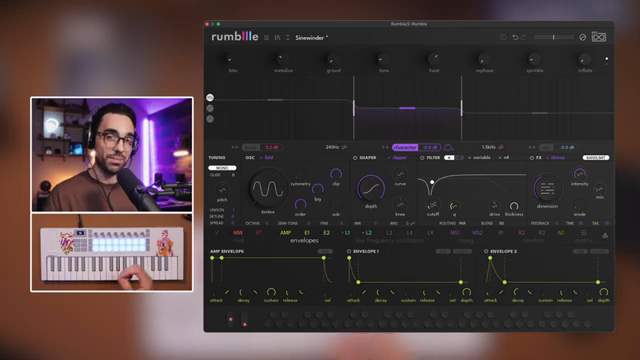The width and height of the screenshot is (640, 360).
Task: Select filter slot A switch
Action: (449, 158)
